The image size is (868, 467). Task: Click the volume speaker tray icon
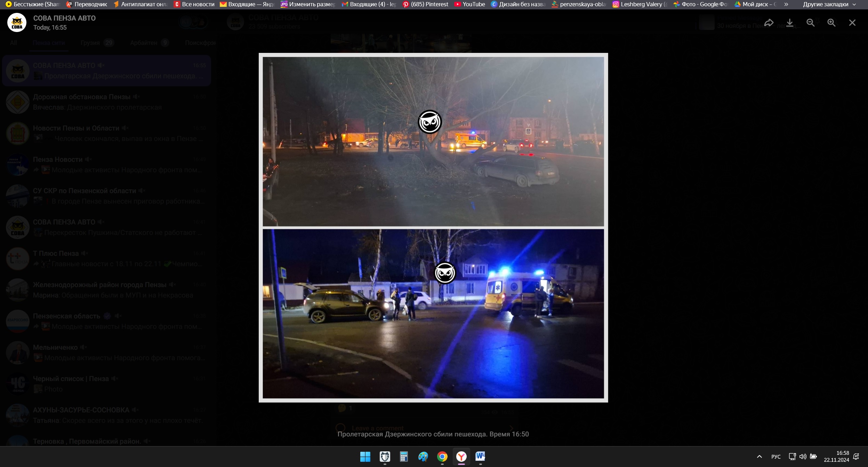[x=803, y=457]
